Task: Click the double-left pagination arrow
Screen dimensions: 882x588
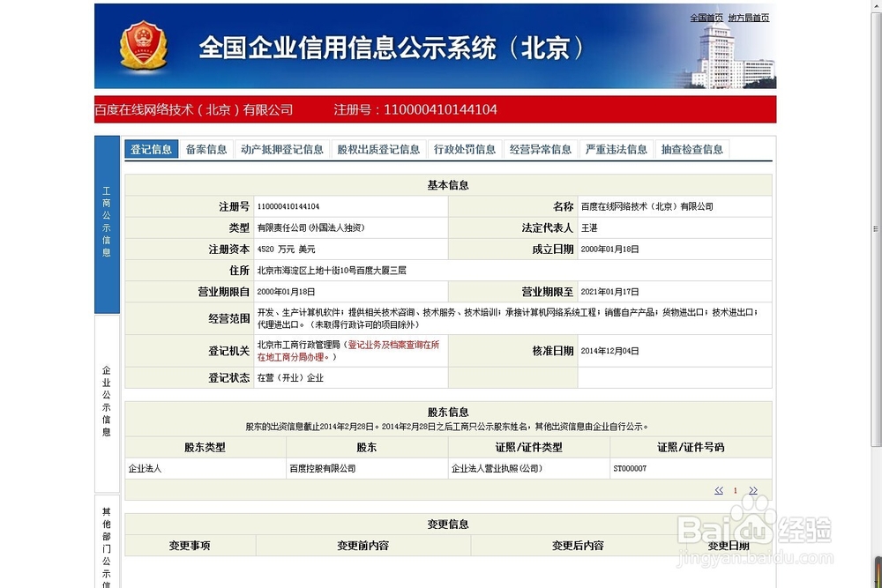Action: pos(718,490)
